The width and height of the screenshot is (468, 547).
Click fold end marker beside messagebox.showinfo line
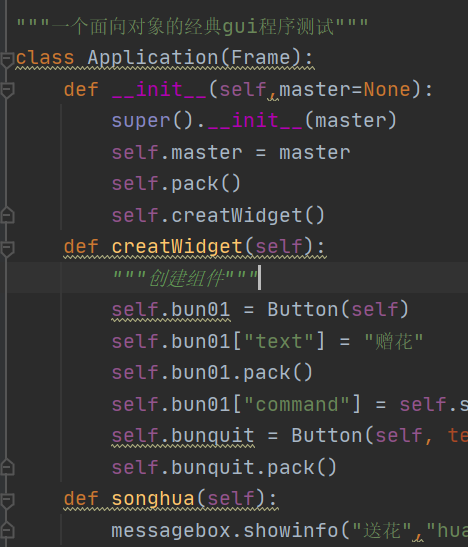click(x=7, y=531)
